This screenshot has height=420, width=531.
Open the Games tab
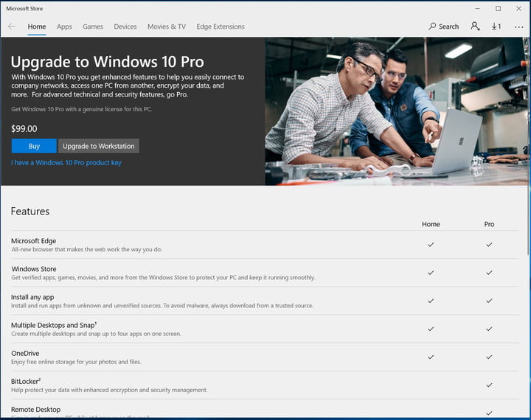point(93,27)
